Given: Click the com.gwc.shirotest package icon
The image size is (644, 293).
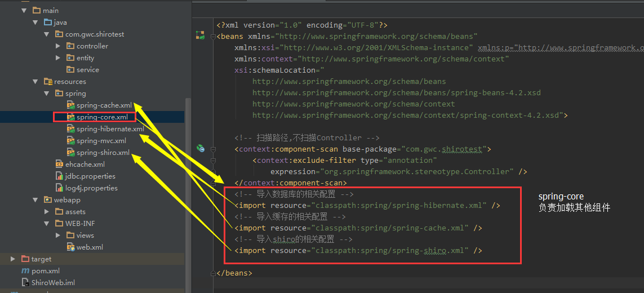Looking at the screenshot, I should point(59,34).
